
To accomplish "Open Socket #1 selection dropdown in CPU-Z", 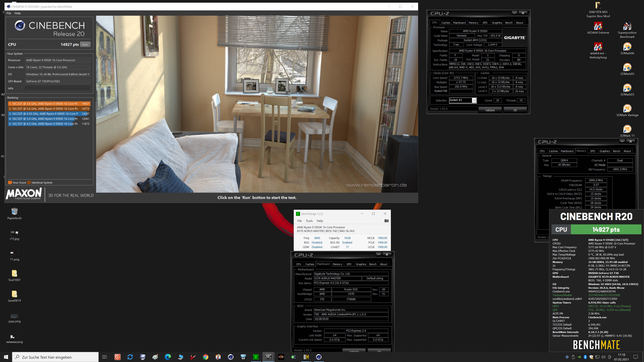I will coord(463,100).
